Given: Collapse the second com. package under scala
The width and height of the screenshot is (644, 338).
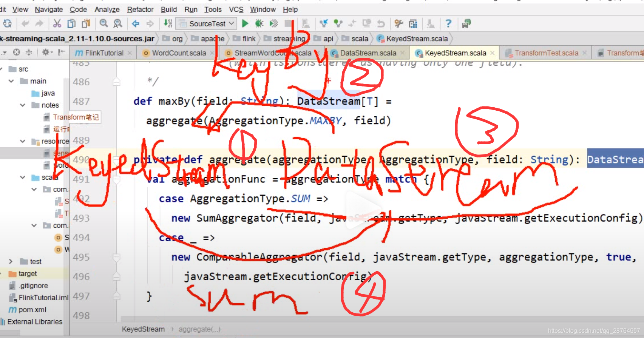Looking at the screenshot, I should click(x=34, y=225).
